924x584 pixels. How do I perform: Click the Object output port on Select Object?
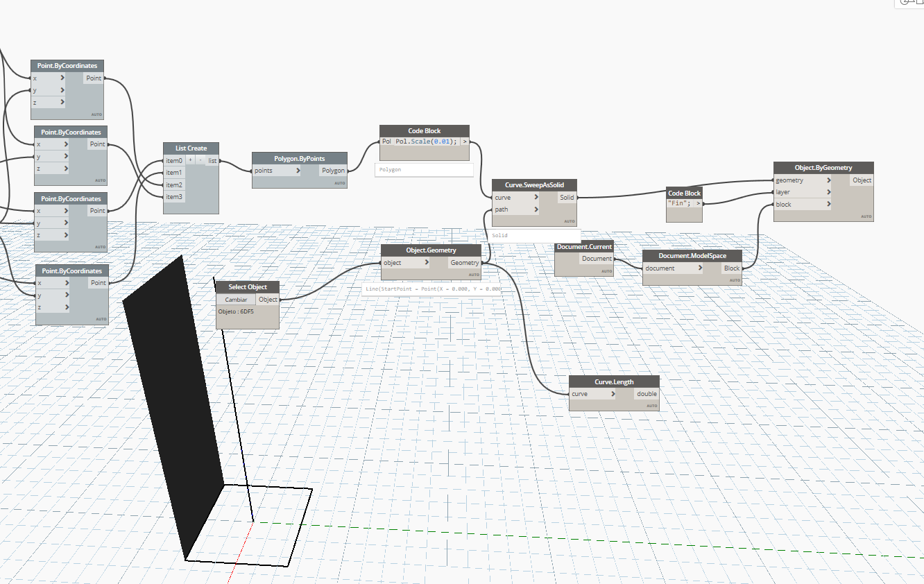click(x=268, y=300)
